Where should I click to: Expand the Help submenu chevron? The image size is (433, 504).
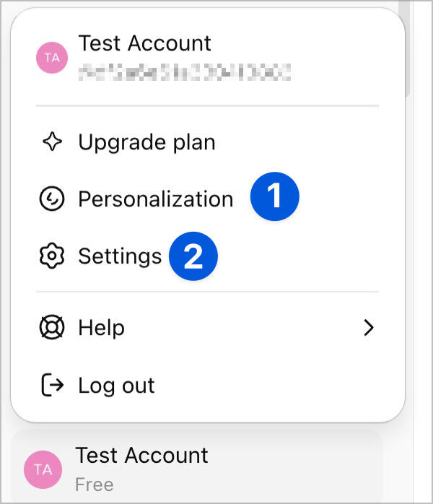369,328
